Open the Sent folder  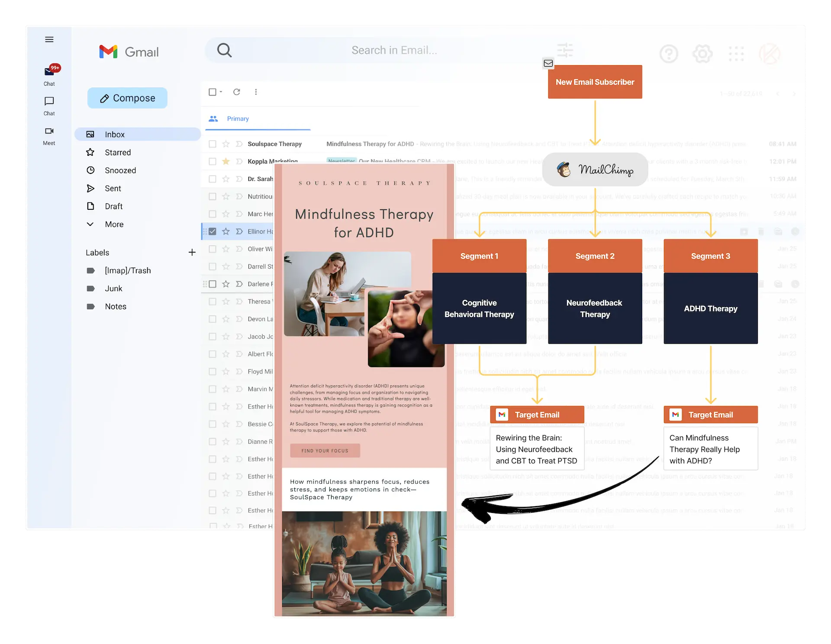click(x=113, y=188)
